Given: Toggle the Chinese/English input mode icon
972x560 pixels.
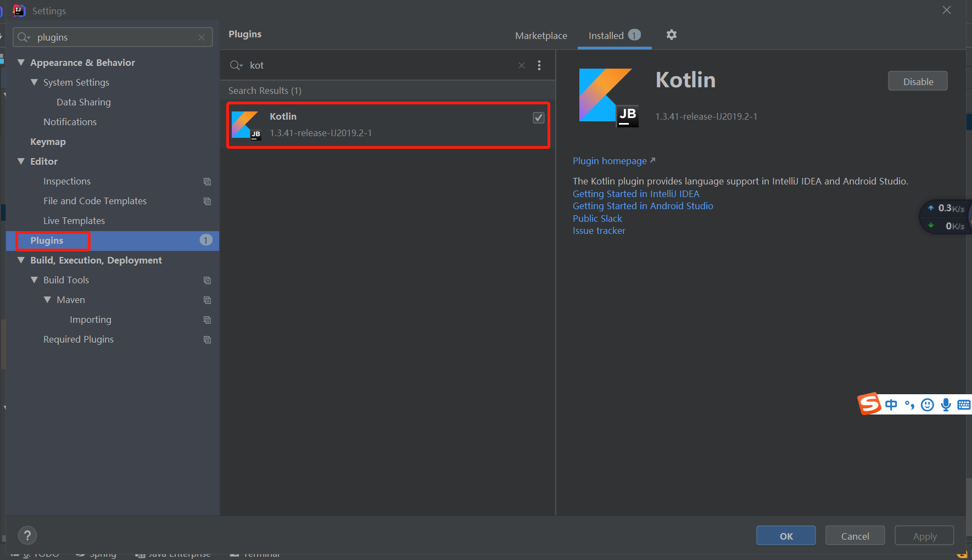Looking at the screenshot, I should [891, 405].
